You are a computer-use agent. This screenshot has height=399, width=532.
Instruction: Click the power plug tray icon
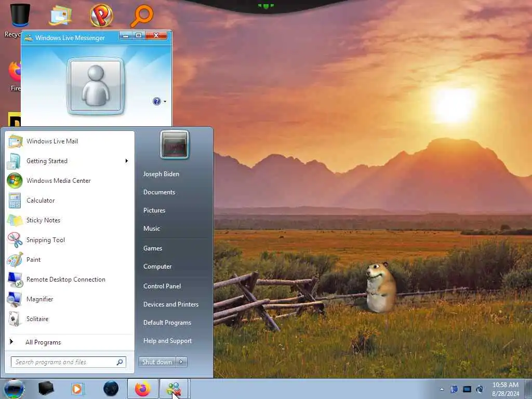(480, 389)
